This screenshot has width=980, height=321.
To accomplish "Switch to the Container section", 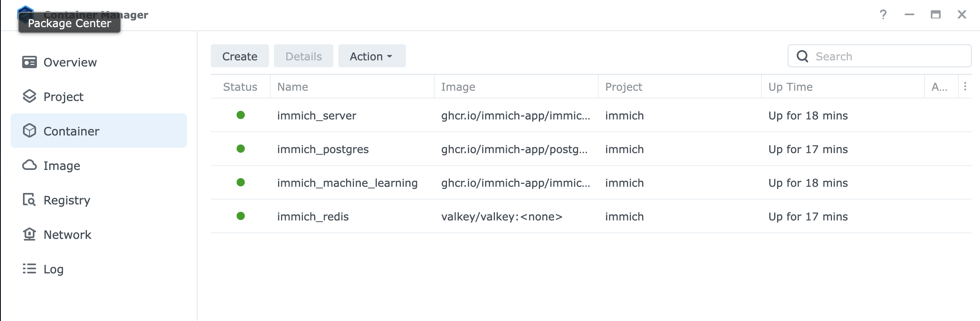I will pyautogui.click(x=71, y=131).
